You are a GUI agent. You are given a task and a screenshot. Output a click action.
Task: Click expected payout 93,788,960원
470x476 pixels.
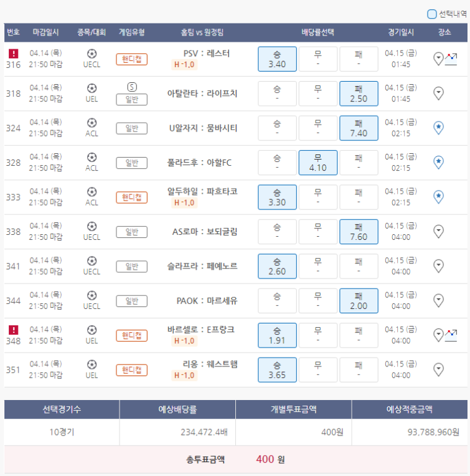(433, 432)
